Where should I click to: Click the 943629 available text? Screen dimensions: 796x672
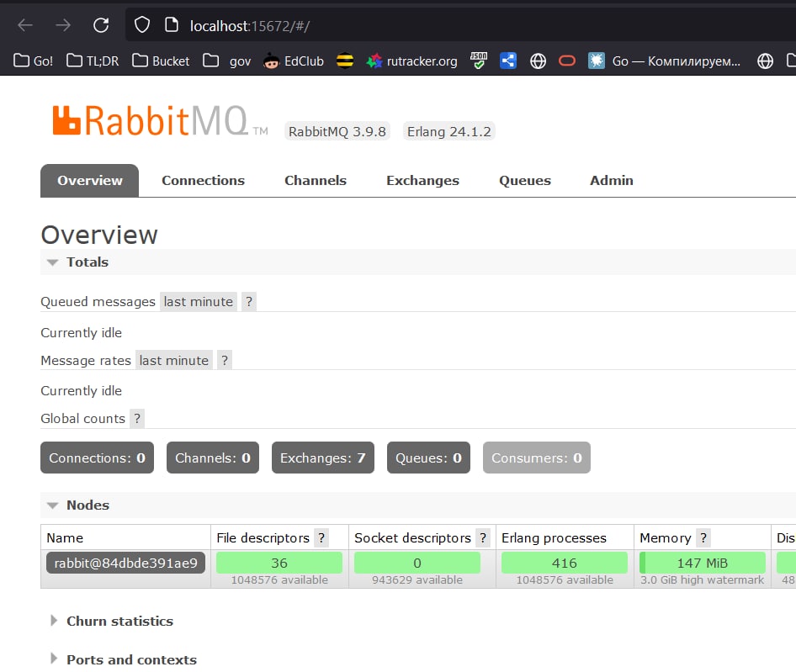point(417,579)
